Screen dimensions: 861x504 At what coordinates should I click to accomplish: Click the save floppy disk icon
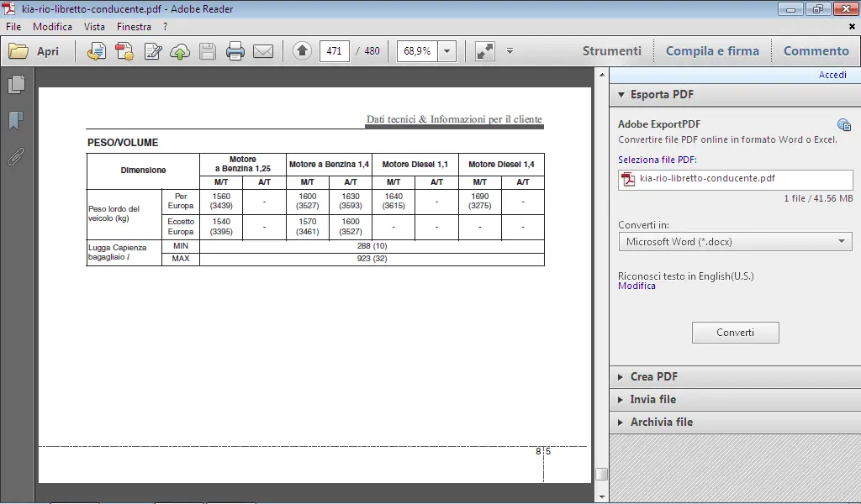pyautogui.click(x=208, y=51)
